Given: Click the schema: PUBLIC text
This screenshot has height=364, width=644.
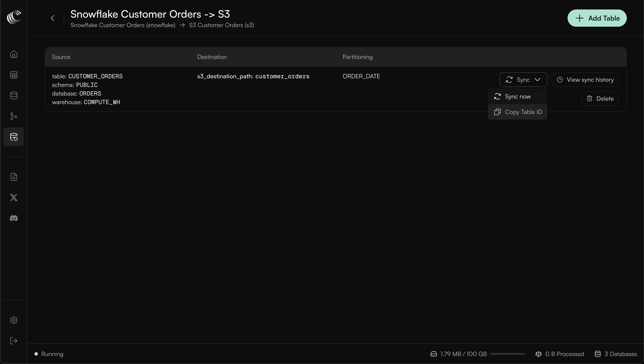Looking at the screenshot, I should 75,85.
